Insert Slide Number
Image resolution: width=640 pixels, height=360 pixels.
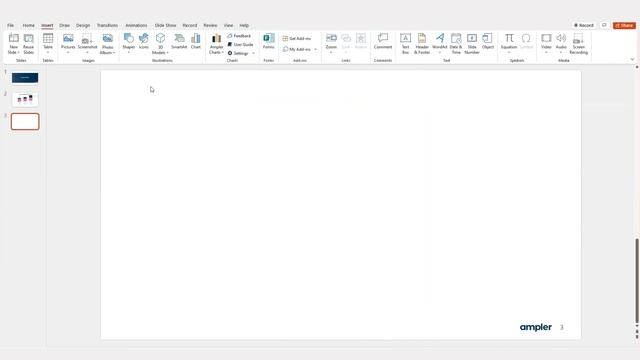coord(472,44)
